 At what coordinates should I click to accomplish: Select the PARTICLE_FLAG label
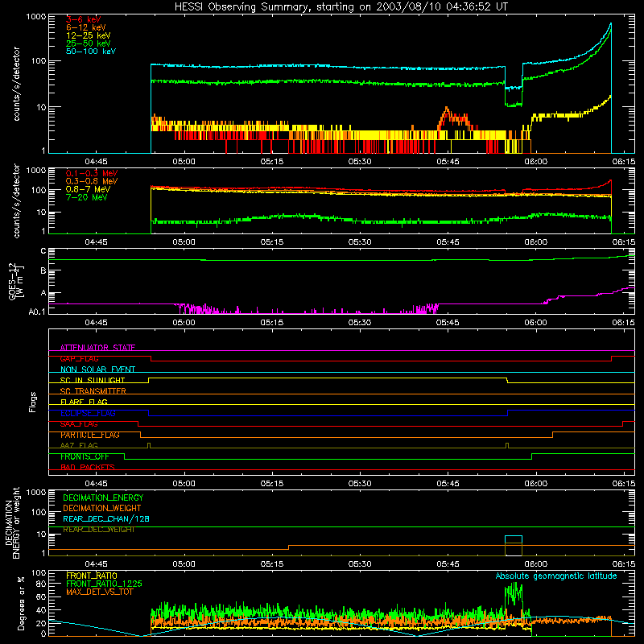point(90,435)
